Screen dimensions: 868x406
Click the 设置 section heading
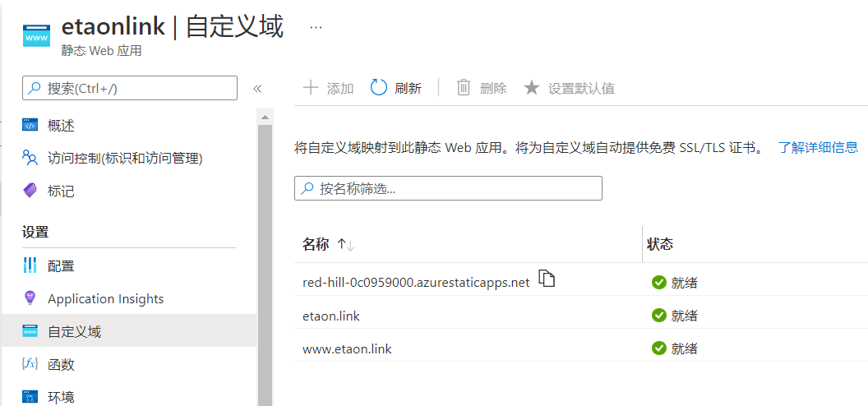pos(35,233)
